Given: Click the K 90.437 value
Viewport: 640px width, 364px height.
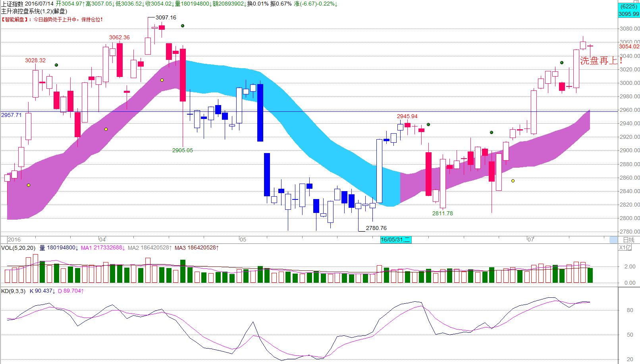Looking at the screenshot, I should tap(43, 291).
